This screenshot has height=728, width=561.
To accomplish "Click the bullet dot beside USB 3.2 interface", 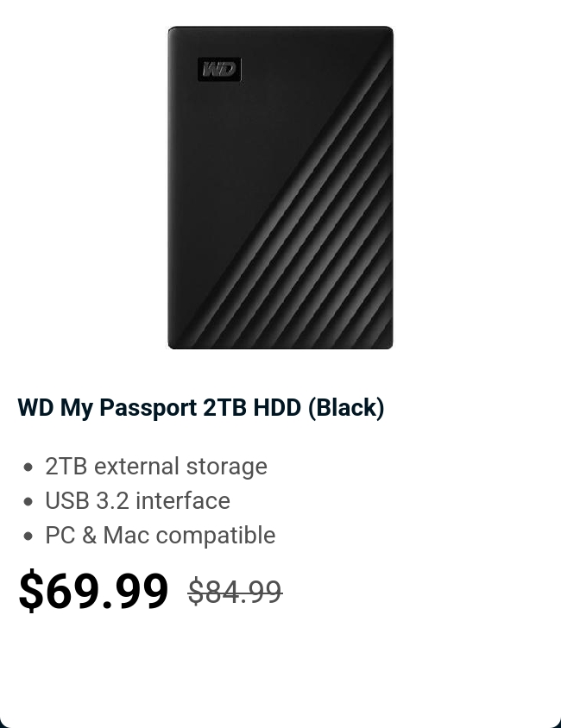I will pos(28,501).
